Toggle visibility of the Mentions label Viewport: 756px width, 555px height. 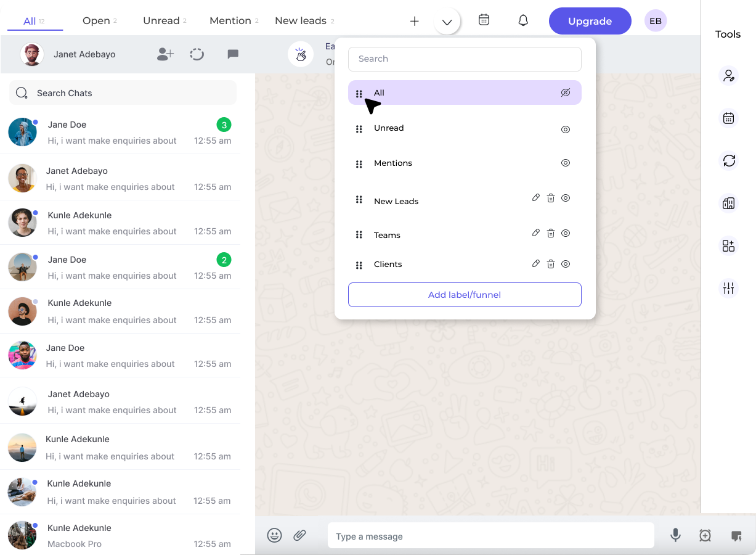(x=566, y=163)
